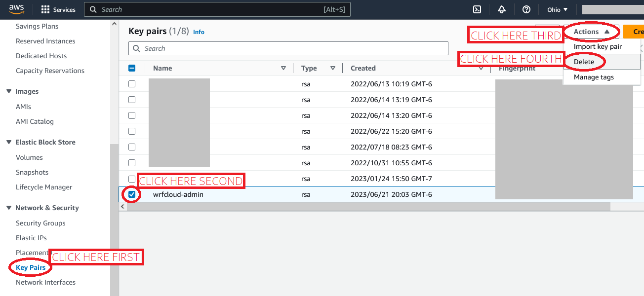Select Key Pairs in the sidebar
This screenshot has width=644, height=296.
[x=31, y=267]
